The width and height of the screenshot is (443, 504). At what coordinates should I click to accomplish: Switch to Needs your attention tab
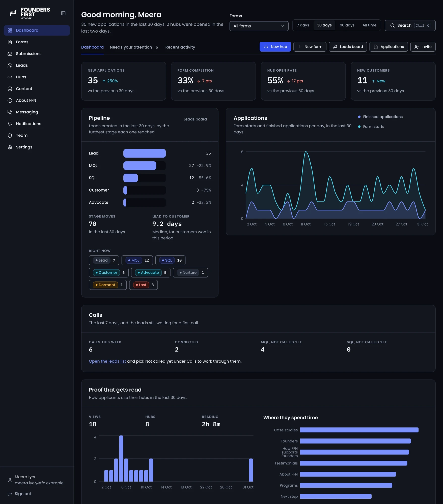134,47
